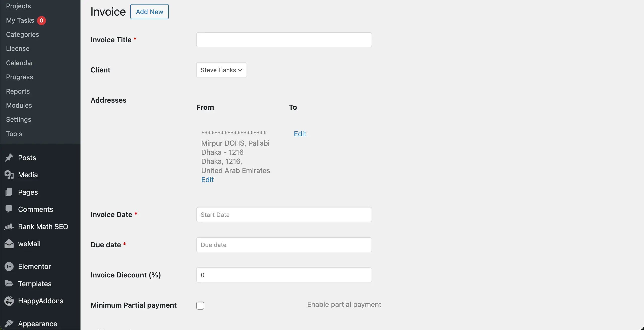Open Comments via its speech bubble icon
Image resolution: width=644 pixels, height=330 pixels.
coord(9,209)
